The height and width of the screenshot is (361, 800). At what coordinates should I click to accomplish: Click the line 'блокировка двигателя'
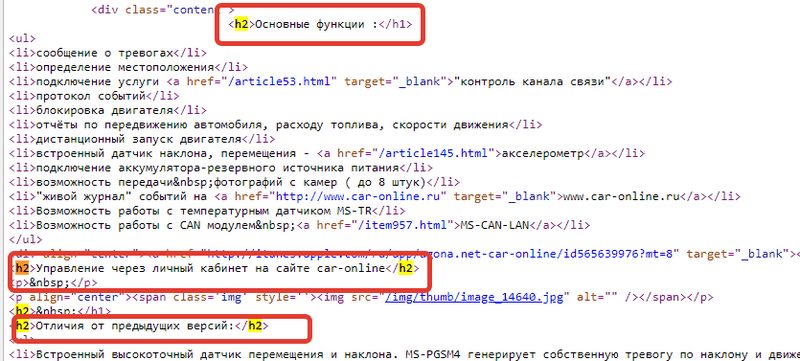(x=108, y=110)
